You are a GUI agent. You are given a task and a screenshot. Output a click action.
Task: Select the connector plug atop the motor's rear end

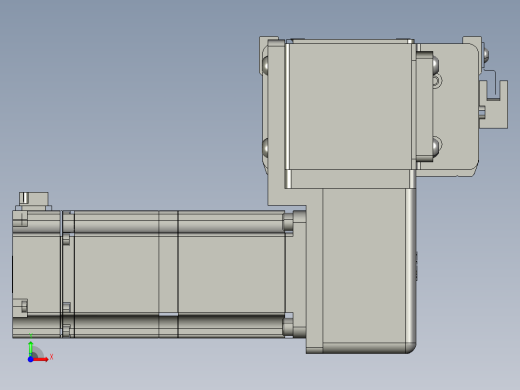pyautogui.click(x=34, y=199)
